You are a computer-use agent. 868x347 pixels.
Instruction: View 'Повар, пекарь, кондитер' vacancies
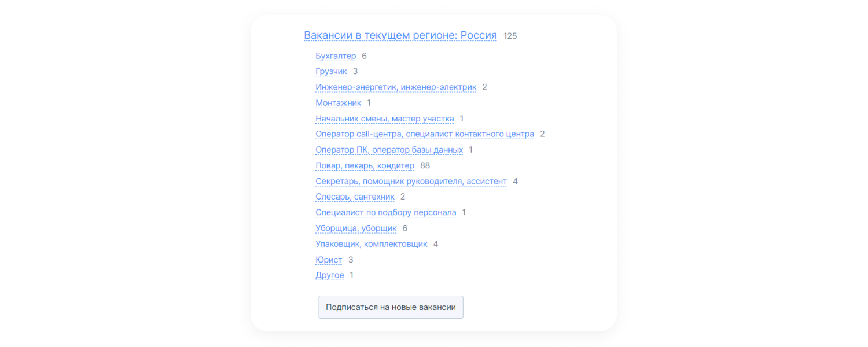[x=365, y=165]
